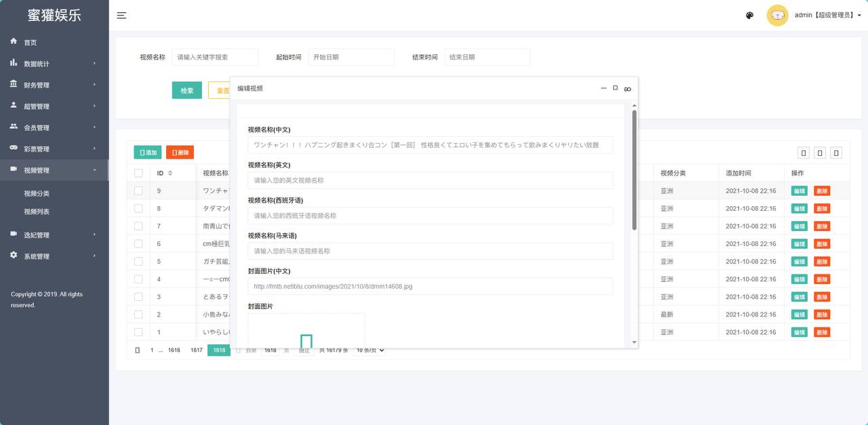Image resolution: width=868 pixels, height=425 pixels.
Task: Expand the 会员管理 sidebar menu
Action: [x=41, y=127]
